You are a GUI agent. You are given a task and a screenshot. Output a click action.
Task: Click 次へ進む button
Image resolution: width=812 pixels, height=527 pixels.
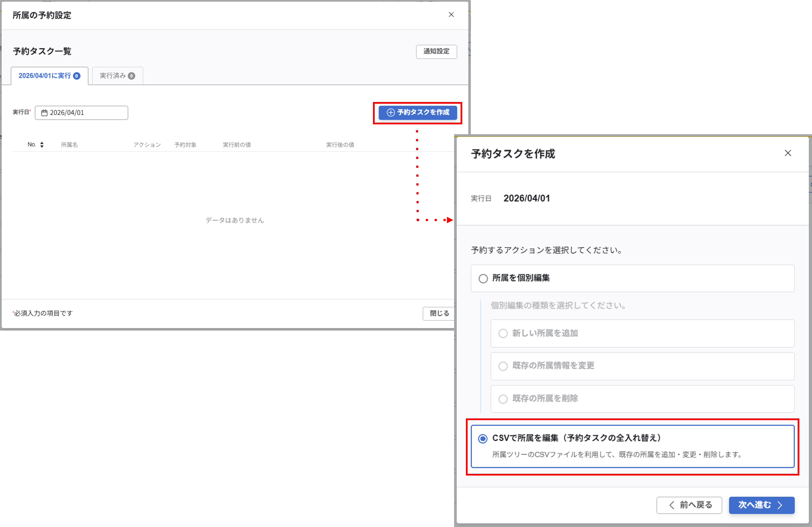point(761,505)
